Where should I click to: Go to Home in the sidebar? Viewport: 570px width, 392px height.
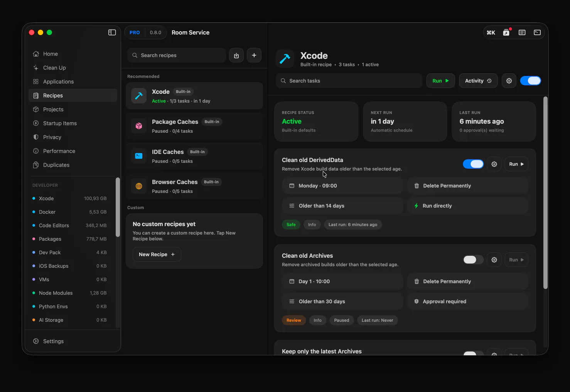73,54
